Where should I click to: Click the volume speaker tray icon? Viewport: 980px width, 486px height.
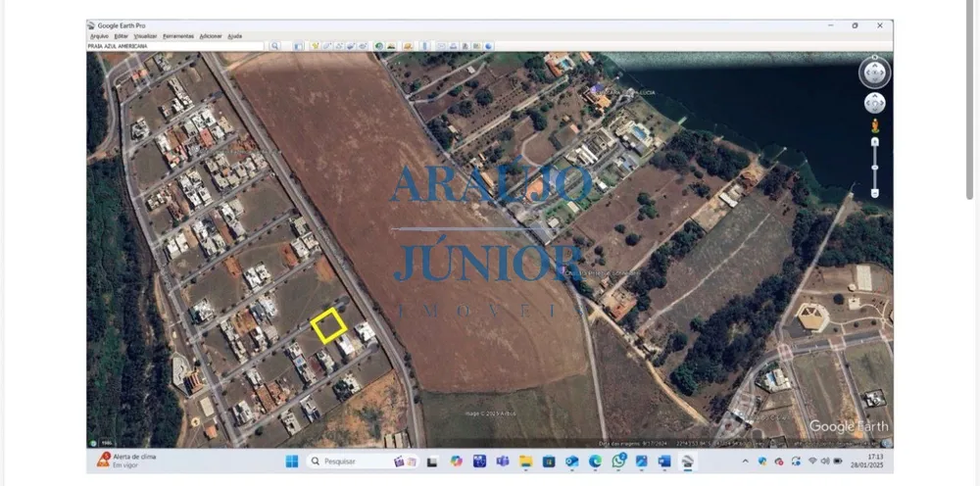[x=825, y=461]
